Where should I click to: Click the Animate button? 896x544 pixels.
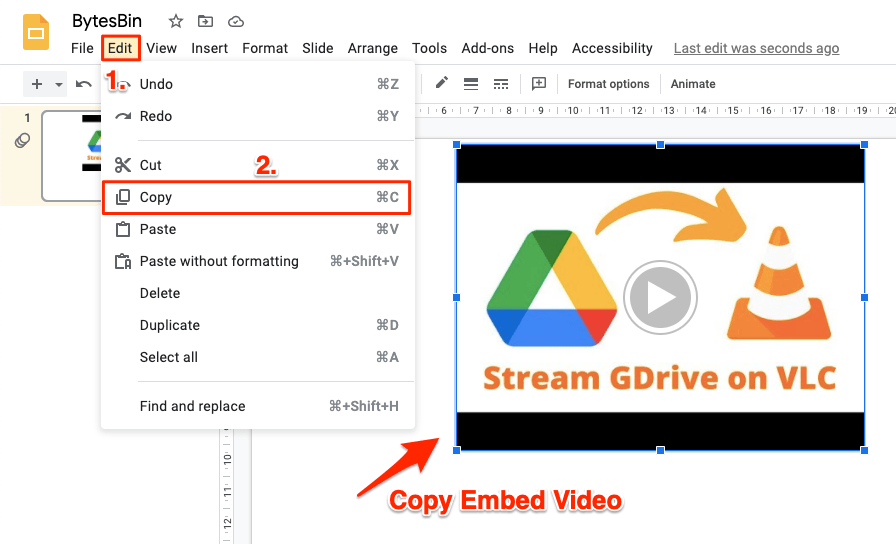pos(693,84)
